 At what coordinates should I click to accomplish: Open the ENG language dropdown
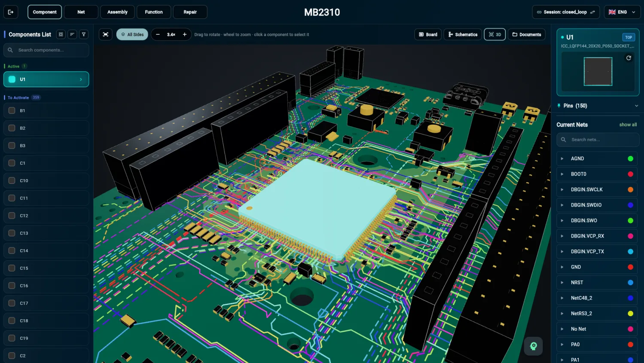(x=622, y=12)
